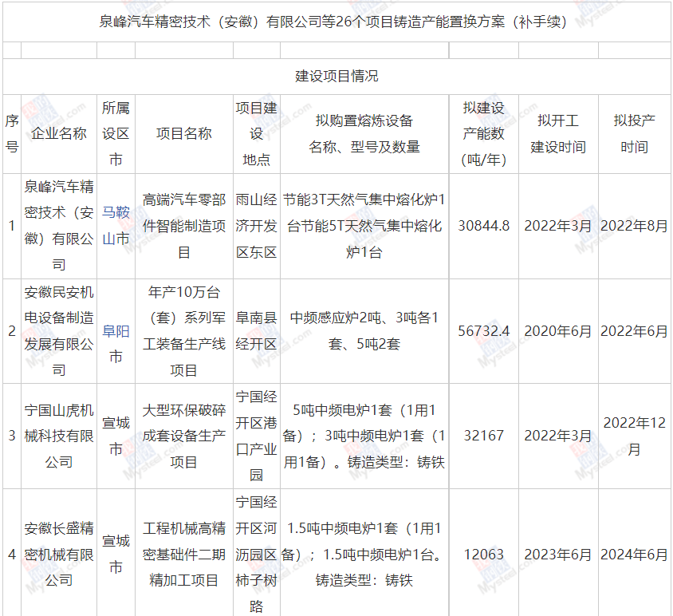Screen dimensions: 673x616
Task: Select the 所属设区市 column header
Action: (116, 133)
